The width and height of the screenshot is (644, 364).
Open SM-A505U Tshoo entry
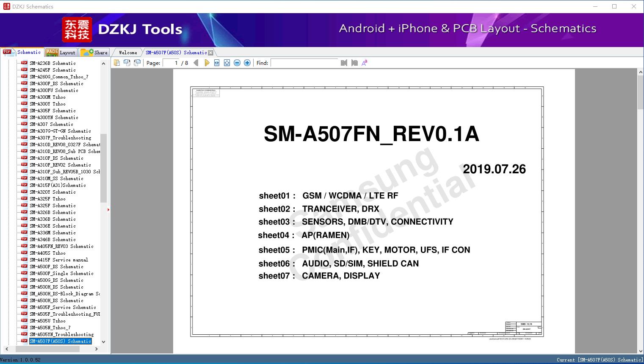pos(47,321)
